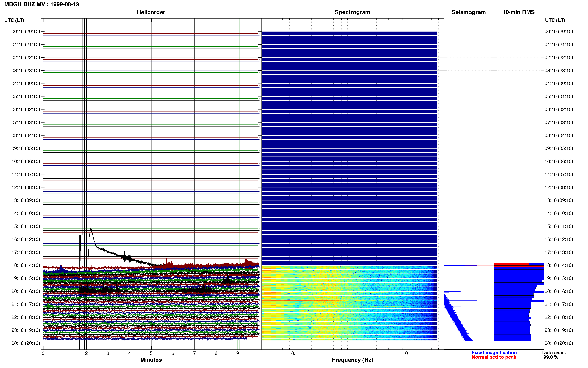Click right time label '19:10 (15:10)'
The image size is (588, 368).
click(x=559, y=278)
